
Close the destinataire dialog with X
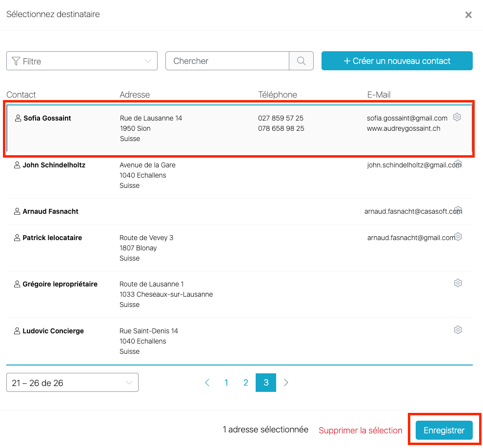point(468,15)
